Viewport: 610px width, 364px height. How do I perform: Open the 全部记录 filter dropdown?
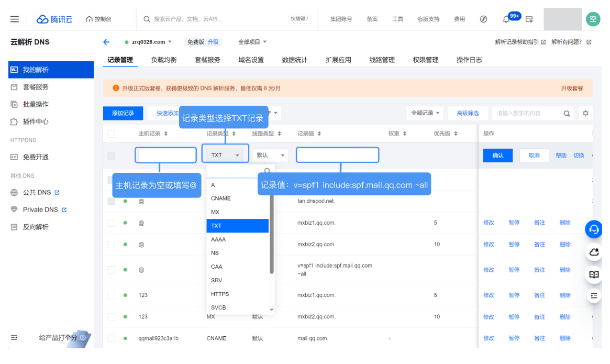425,113
